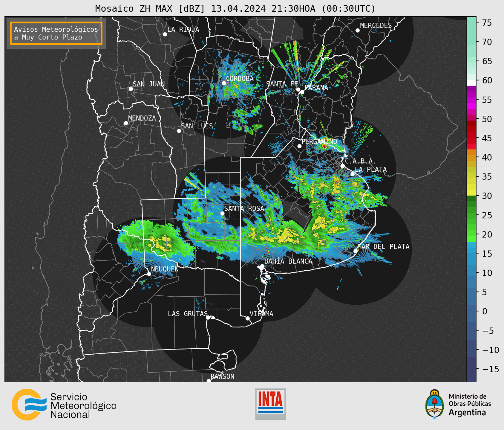Click the red storm core near Pergamino
This screenshot has width=504, height=430.
pyautogui.click(x=324, y=146)
